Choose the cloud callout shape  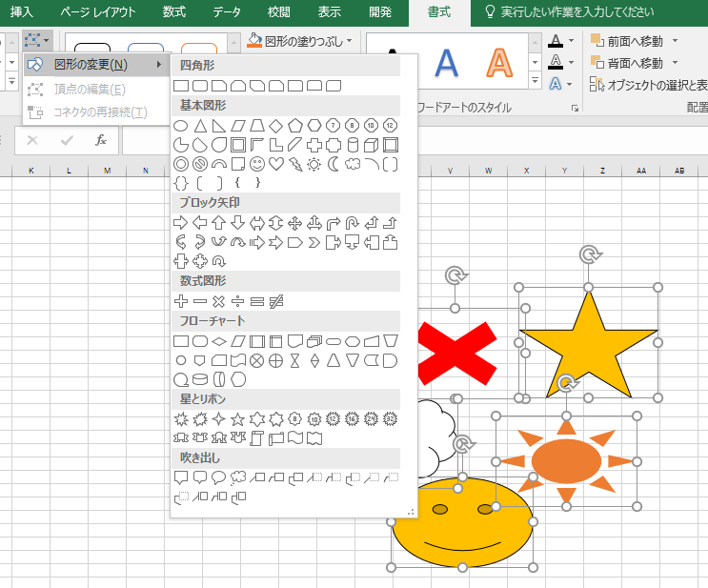[237, 477]
